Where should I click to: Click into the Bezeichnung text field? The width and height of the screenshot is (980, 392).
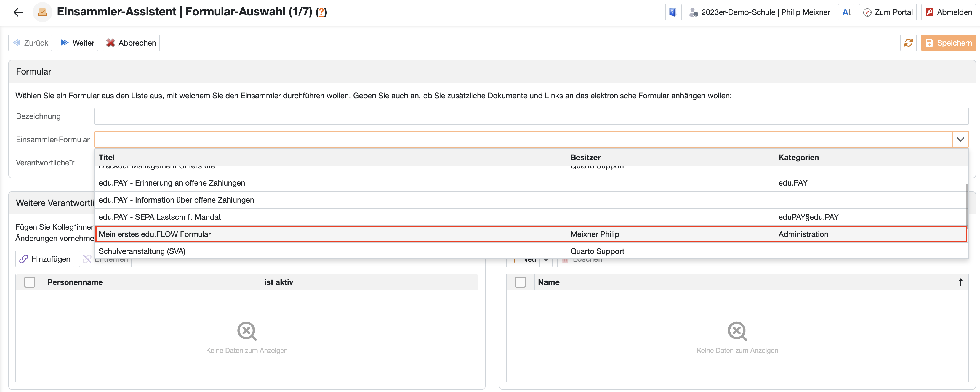click(x=531, y=116)
